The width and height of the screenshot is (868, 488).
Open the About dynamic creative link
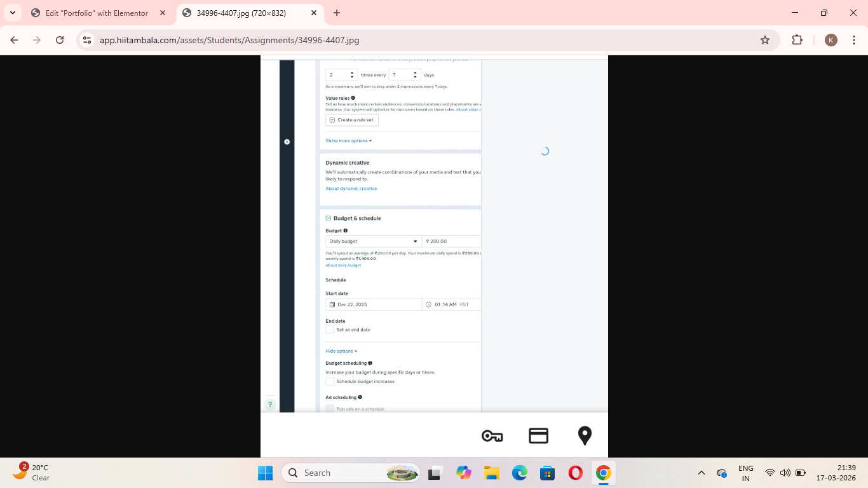coord(351,188)
